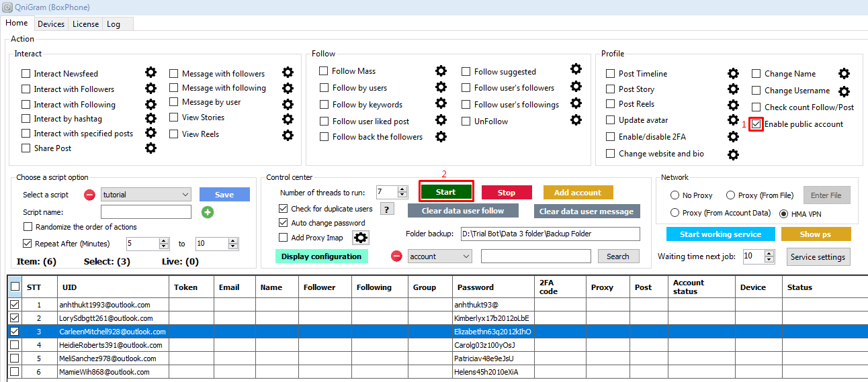Tick the checkbox for HeidieRoberts391 account row

point(14,345)
